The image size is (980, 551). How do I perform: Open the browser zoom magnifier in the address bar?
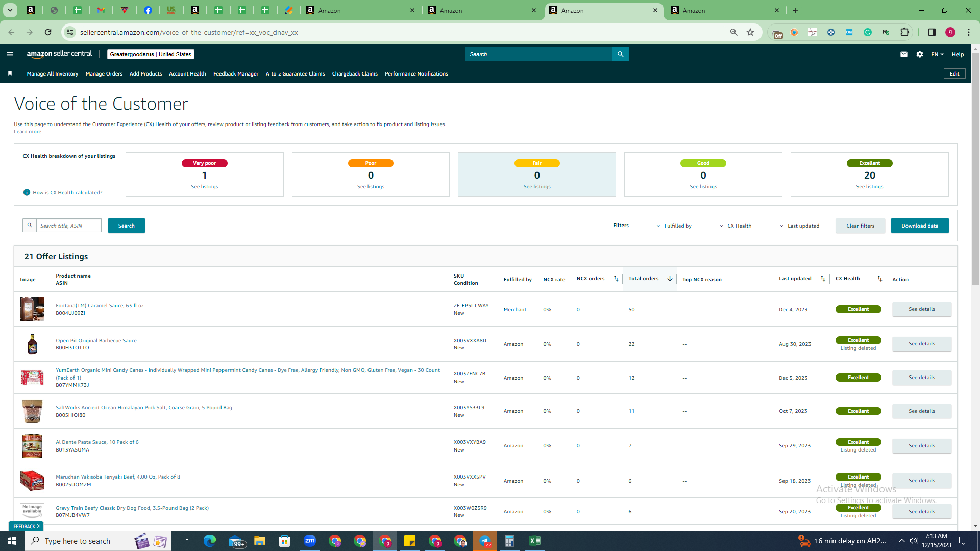(x=734, y=32)
